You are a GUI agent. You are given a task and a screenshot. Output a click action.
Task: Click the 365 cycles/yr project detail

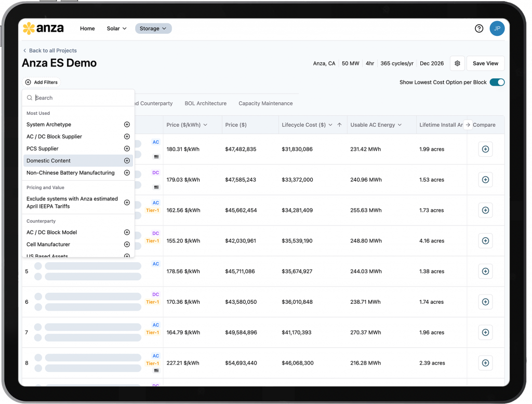tap(397, 63)
